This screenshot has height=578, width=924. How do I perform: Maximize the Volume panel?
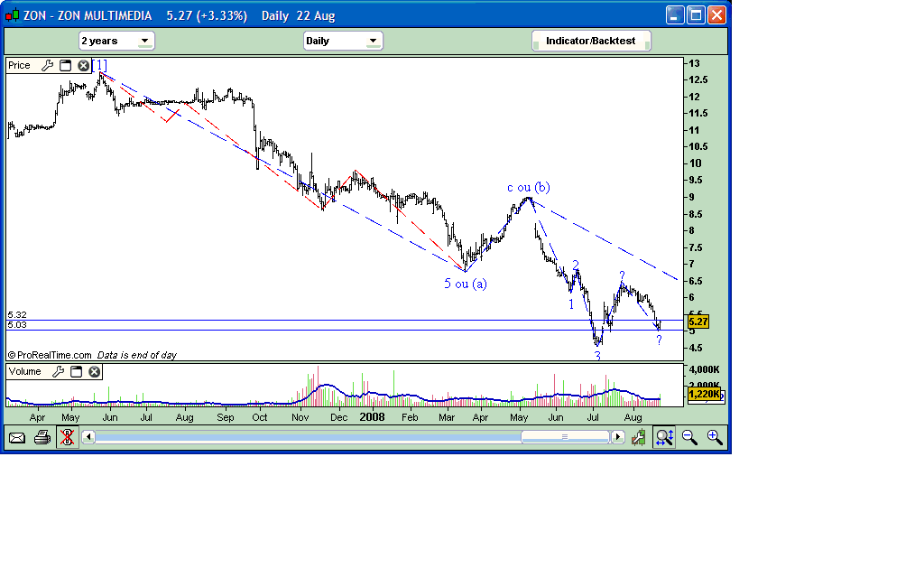[76, 371]
